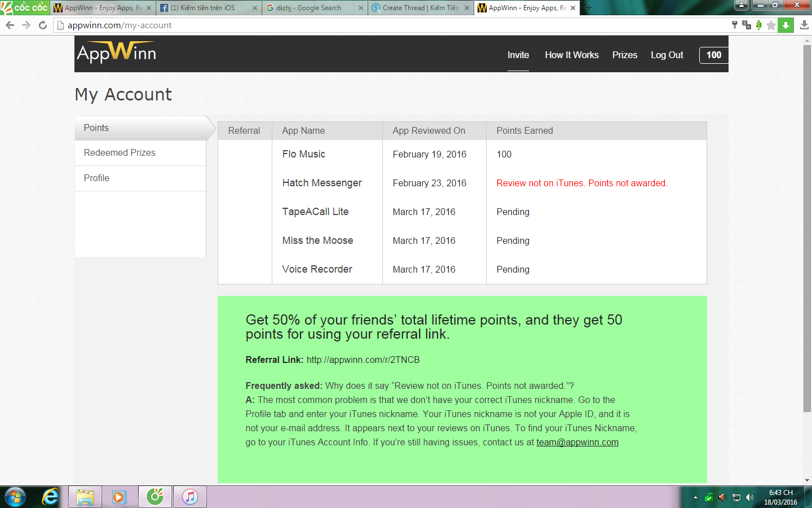Click the Voice Recorder app name
Viewport: 812px width, 508px height.
317,269
